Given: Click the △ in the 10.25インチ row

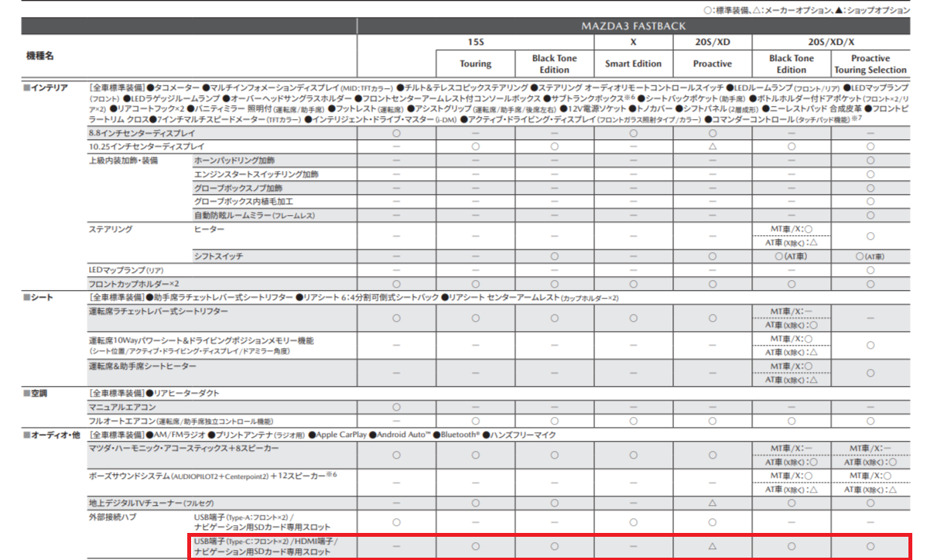Looking at the screenshot, I should pyautogui.click(x=713, y=146).
